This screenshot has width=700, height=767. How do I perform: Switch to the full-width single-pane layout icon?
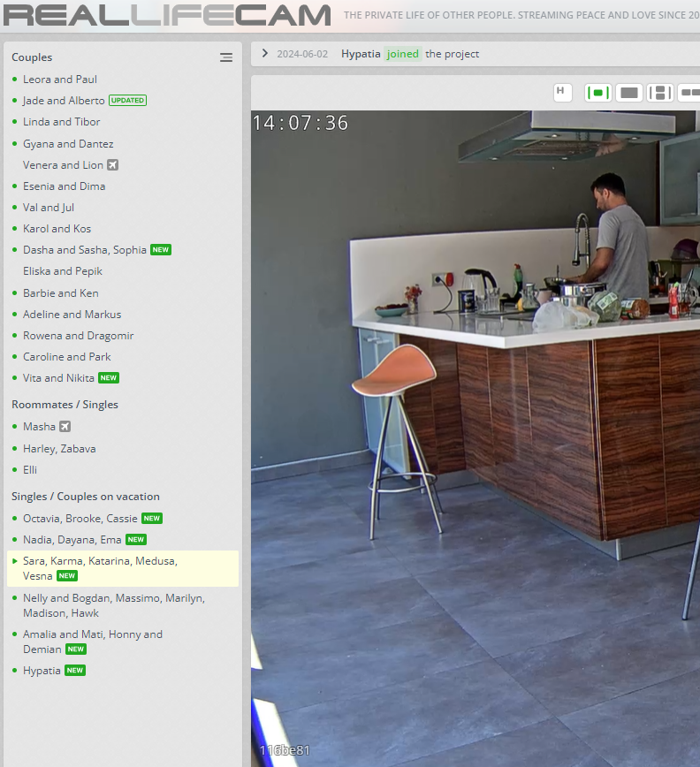tap(629, 93)
